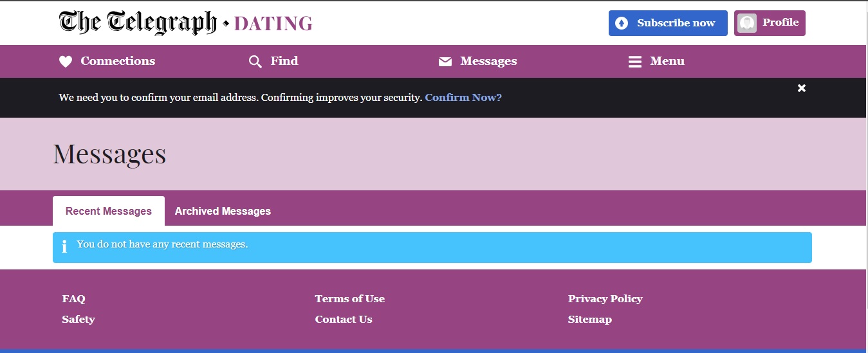The width and height of the screenshot is (868, 353).
Task: Click the profile avatar picture
Action: tap(747, 23)
